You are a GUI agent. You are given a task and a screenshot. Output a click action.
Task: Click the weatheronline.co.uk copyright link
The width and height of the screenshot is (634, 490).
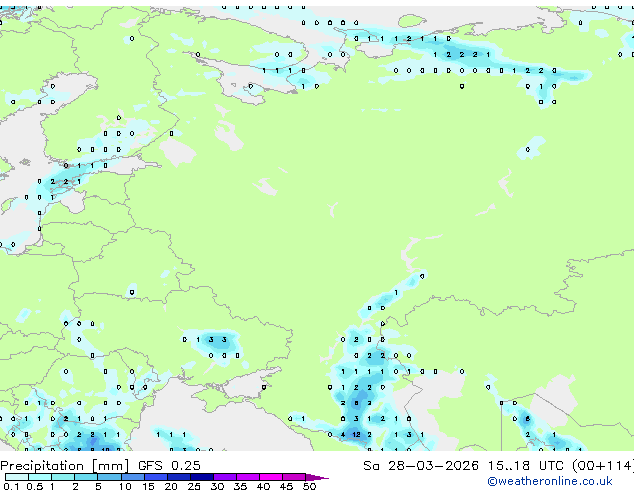click(x=550, y=481)
